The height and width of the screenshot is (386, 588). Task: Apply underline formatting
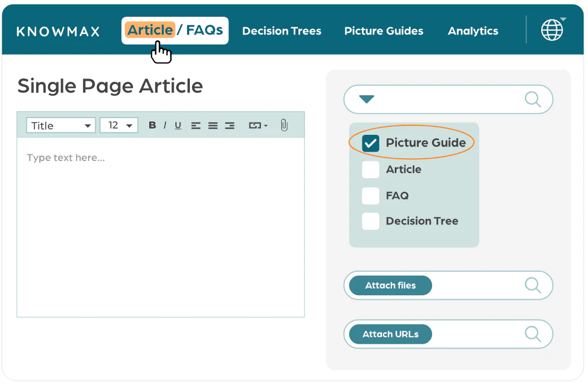178,125
